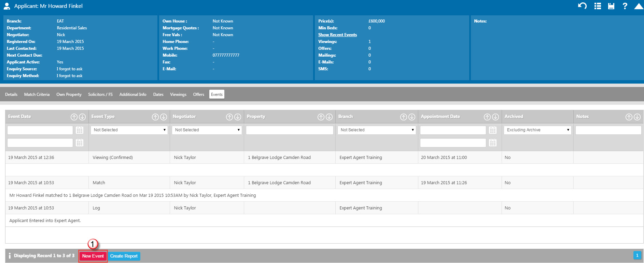Click the Log event type cell
Viewport: 644px width, 263px height.
tap(129, 208)
